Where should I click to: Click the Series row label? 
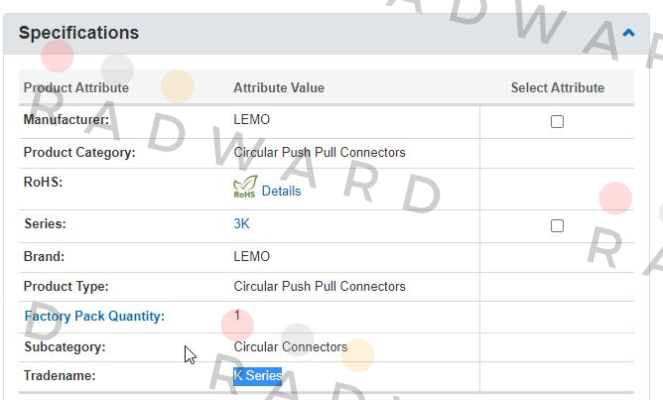click(x=44, y=225)
